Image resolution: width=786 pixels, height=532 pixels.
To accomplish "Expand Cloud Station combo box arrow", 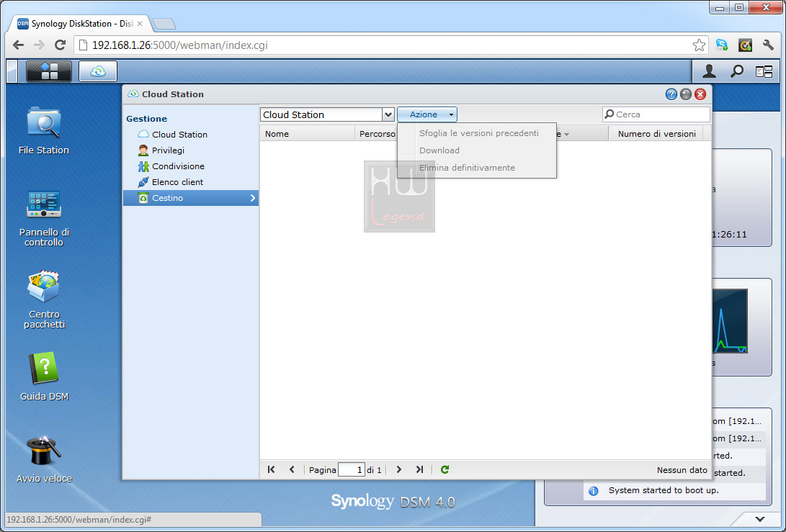I will click(x=388, y=114).
